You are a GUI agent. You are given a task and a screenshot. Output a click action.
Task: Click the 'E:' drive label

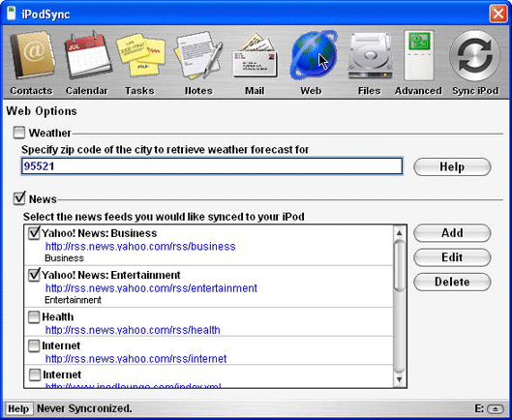point(479,409)
